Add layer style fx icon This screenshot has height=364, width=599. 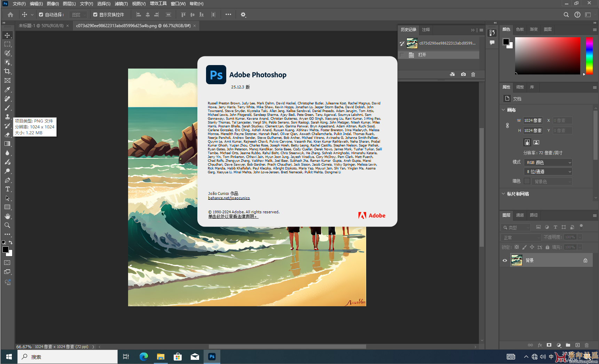540,345
